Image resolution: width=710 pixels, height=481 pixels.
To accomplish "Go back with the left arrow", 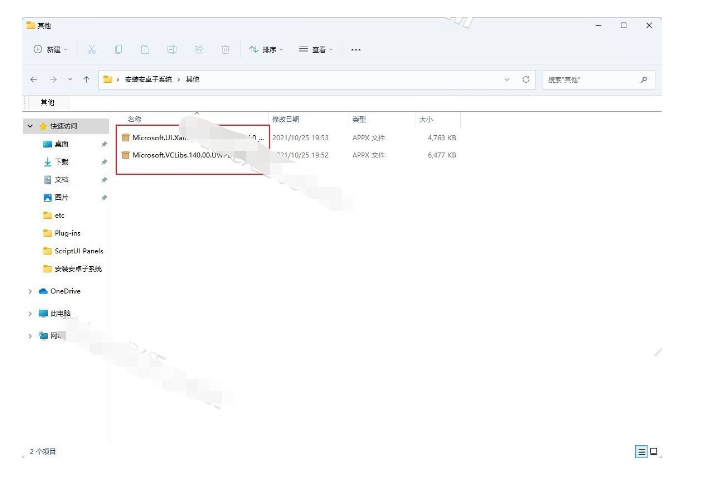I will click(34, 79).
